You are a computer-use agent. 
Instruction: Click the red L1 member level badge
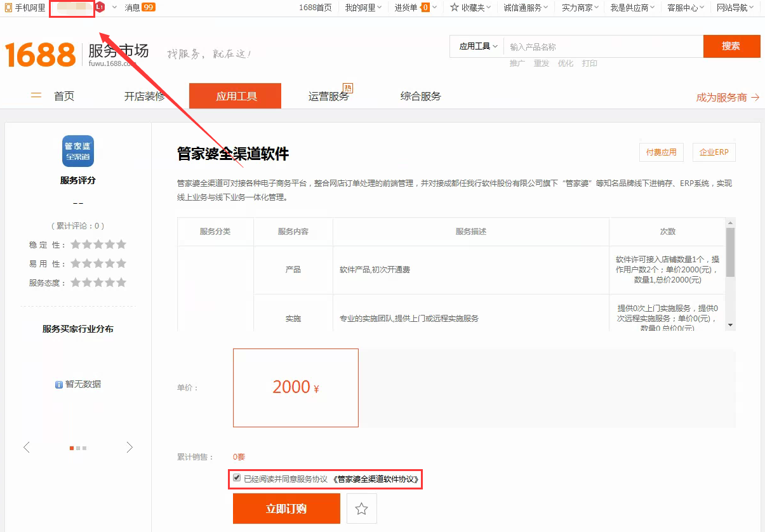[x=100, y=8]
